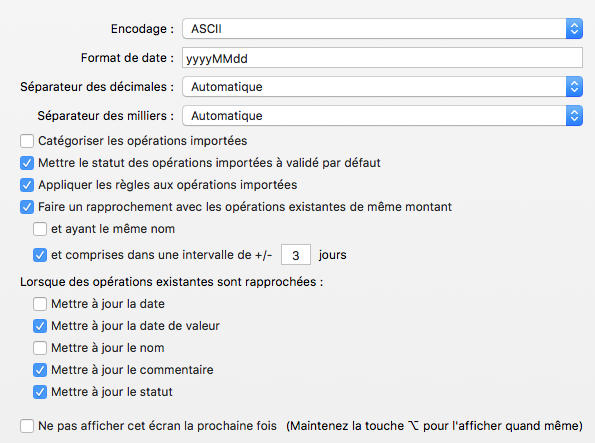Open the Séparateur des milliers dropdown
Image resolution: width=595 pixels, height=443 pixels.
pos(382,115)
